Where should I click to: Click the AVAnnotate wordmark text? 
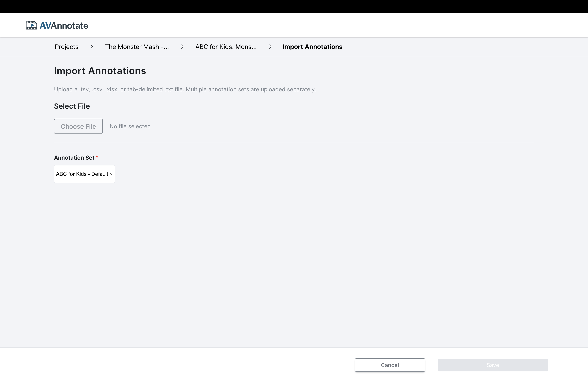click(x=64, y=26)
